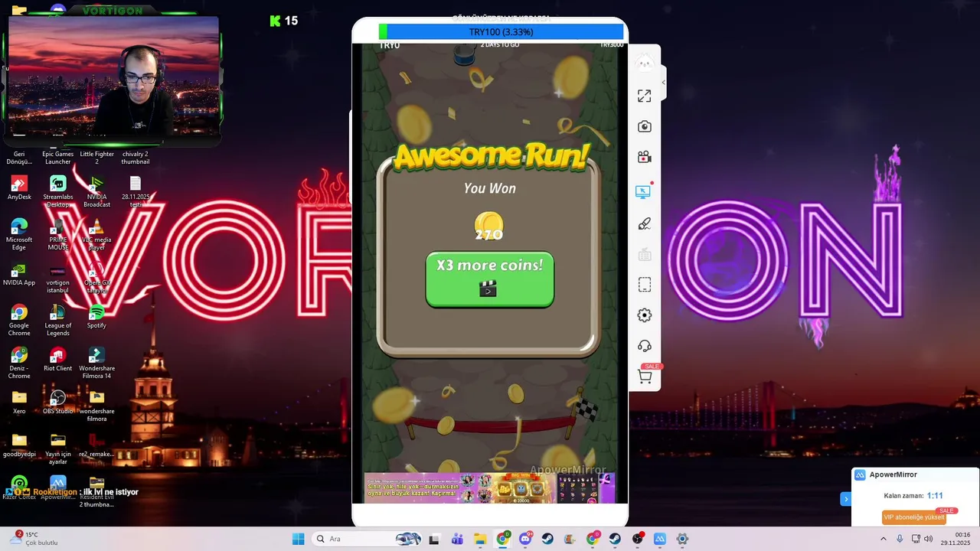This screenshot has width=980, height=551.
Task: Click the VIP aboneliğe yükselt button
Action: click(x=914, y=517)
